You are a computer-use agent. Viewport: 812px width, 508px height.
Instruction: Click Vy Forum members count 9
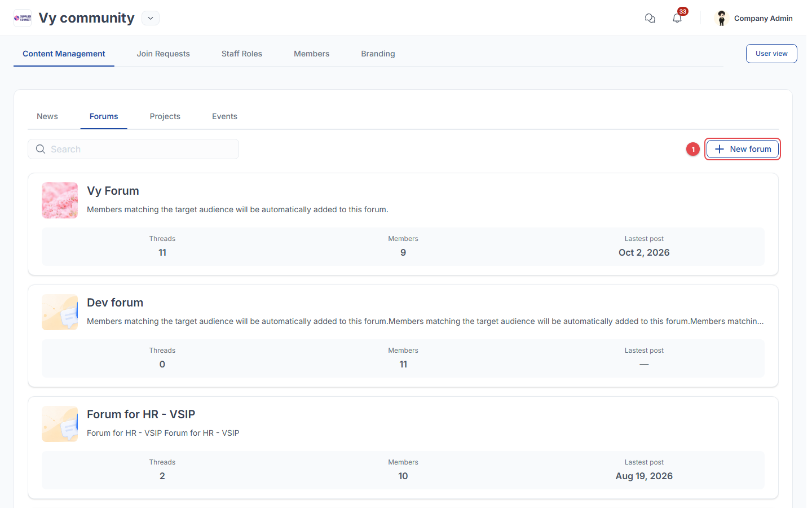[403, 252]
